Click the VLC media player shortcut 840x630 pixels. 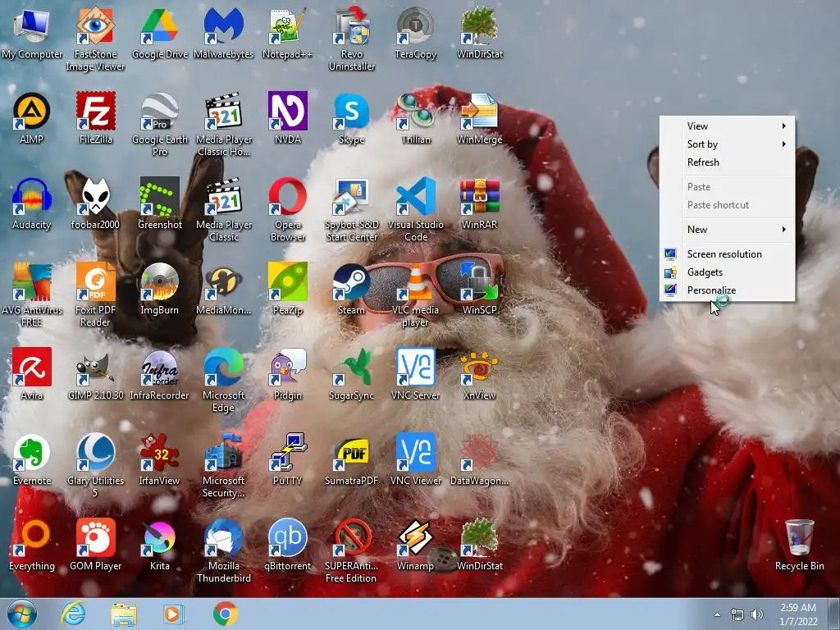click(415, 295)
